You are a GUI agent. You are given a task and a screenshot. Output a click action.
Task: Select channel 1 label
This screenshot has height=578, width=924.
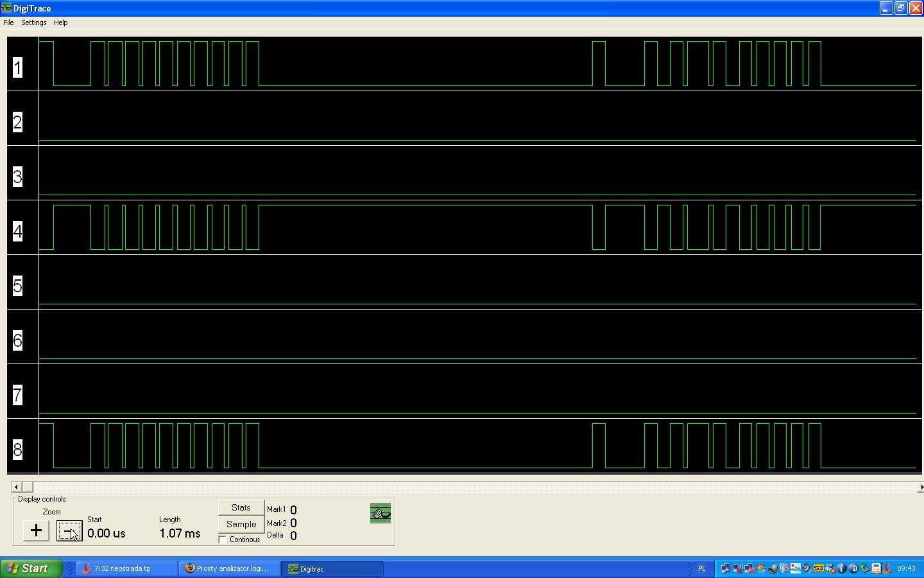point(18,67)
